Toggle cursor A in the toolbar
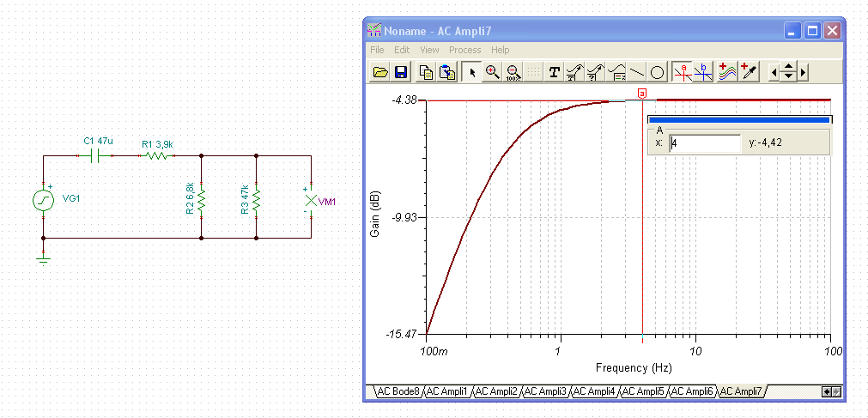868x418 pixels. [683, 72]
